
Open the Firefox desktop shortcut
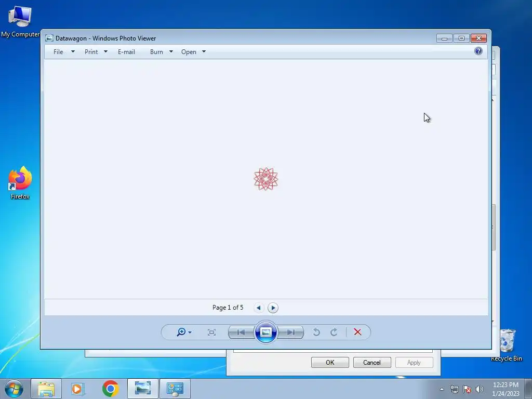point(20,182)
